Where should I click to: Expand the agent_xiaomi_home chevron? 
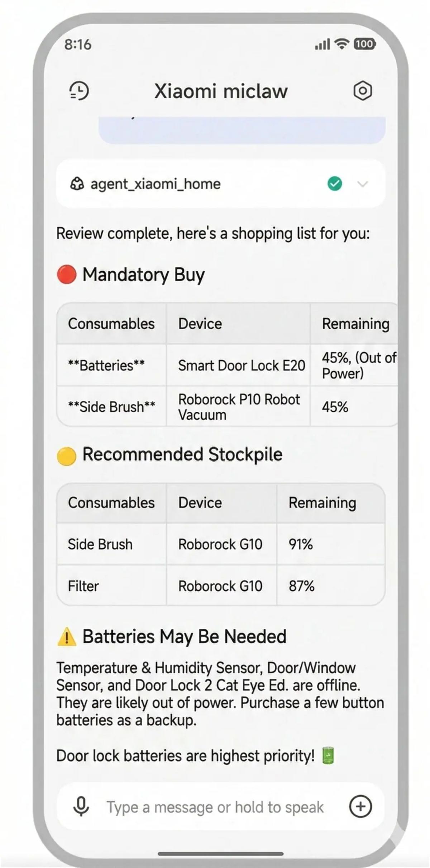click(x=363, y=184)
